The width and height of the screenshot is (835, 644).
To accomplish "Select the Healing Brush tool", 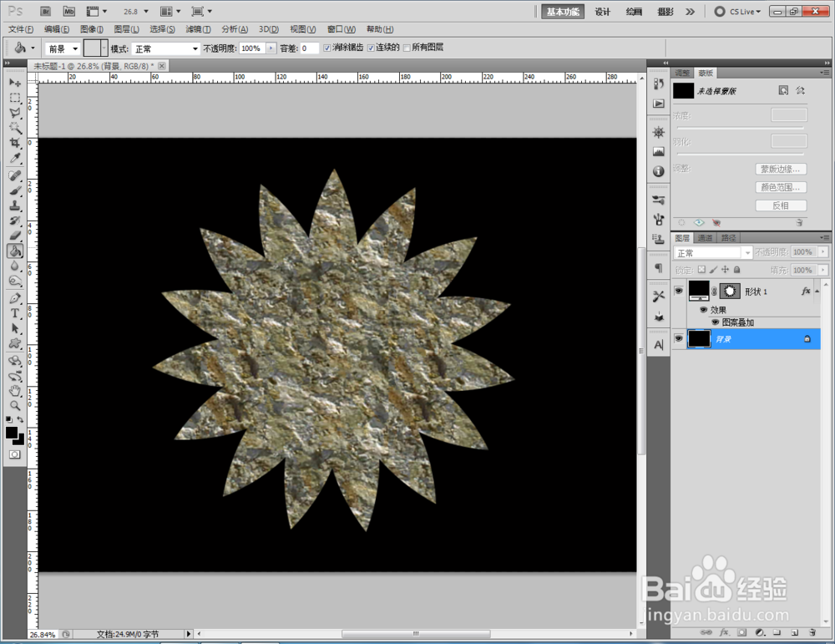I will pyautogui.click(x=15, y=175).
